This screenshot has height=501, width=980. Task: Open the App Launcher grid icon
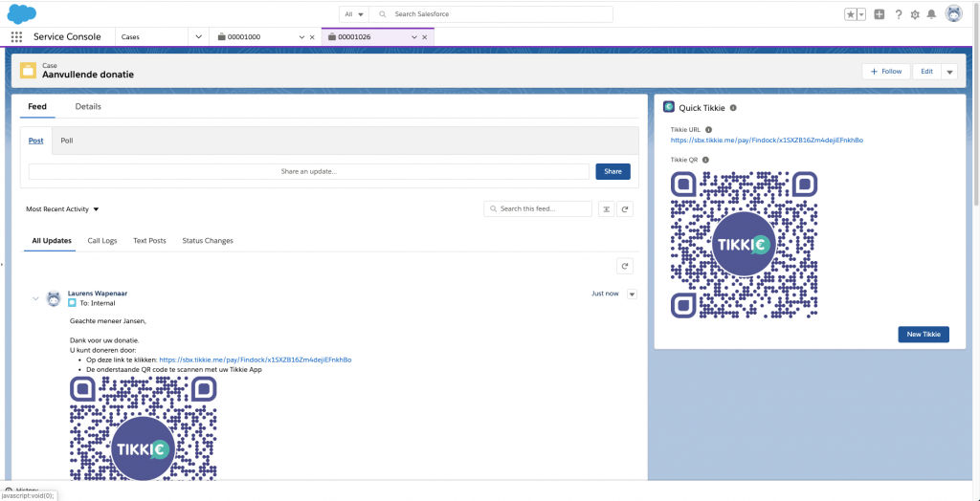[16, 36]
